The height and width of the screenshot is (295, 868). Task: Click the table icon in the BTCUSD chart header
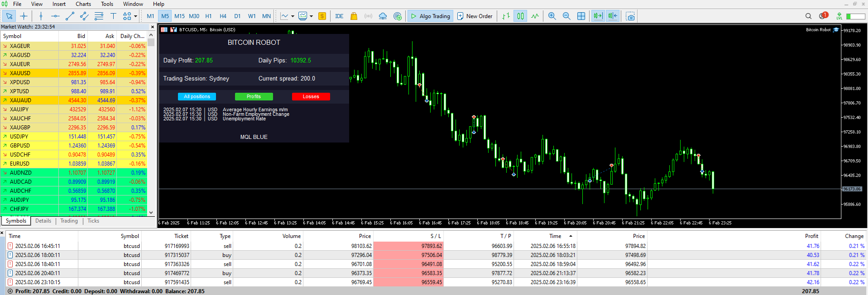[164, 29]
